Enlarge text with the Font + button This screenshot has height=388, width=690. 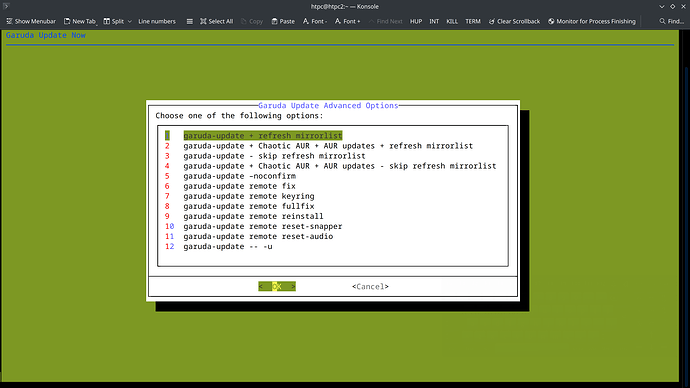click(x=347, y=21)
